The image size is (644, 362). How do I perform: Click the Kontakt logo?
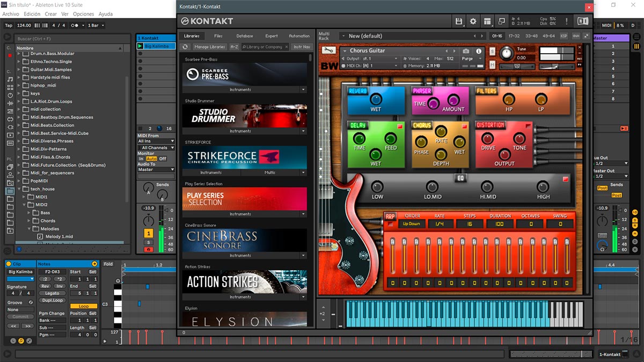(x=207, y=21)
